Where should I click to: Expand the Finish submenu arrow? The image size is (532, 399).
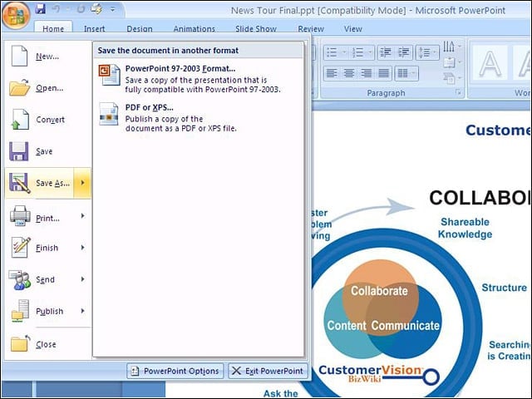83,248
